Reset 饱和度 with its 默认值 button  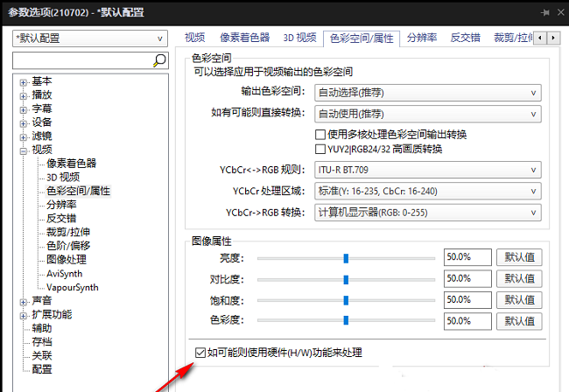point(519,300)
